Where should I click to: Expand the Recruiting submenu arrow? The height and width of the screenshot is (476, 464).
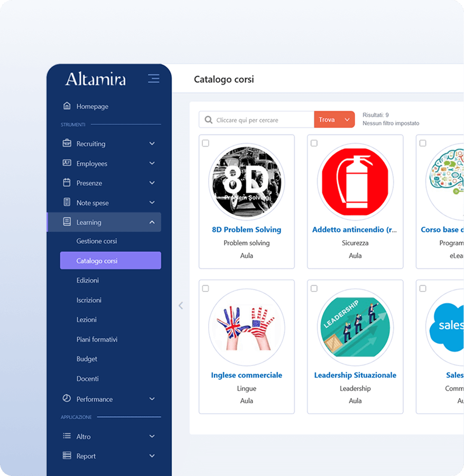[152, 143]
